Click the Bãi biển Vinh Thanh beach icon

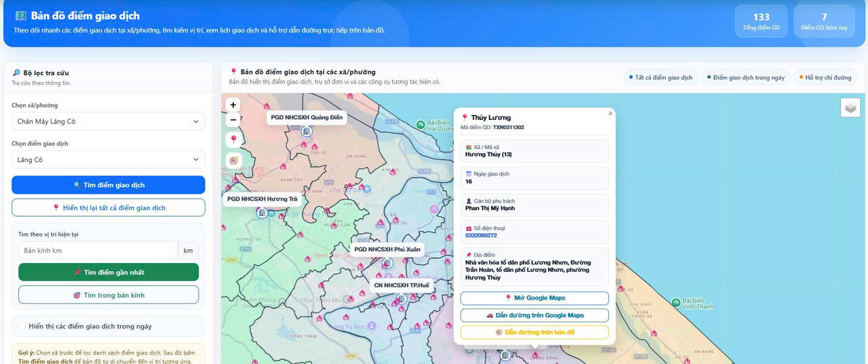pos(675,303)
